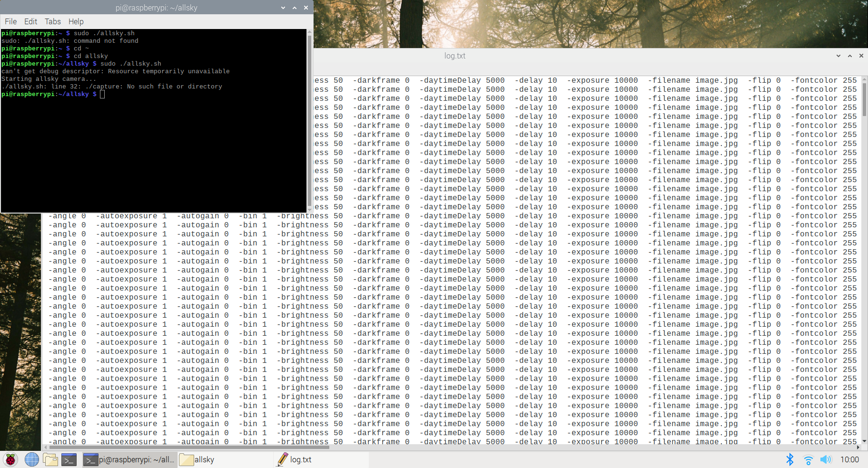Toggle Wi-Fi connectivity from the tray
The height and width of the screenshot is (468, 868).
point(808,459)
